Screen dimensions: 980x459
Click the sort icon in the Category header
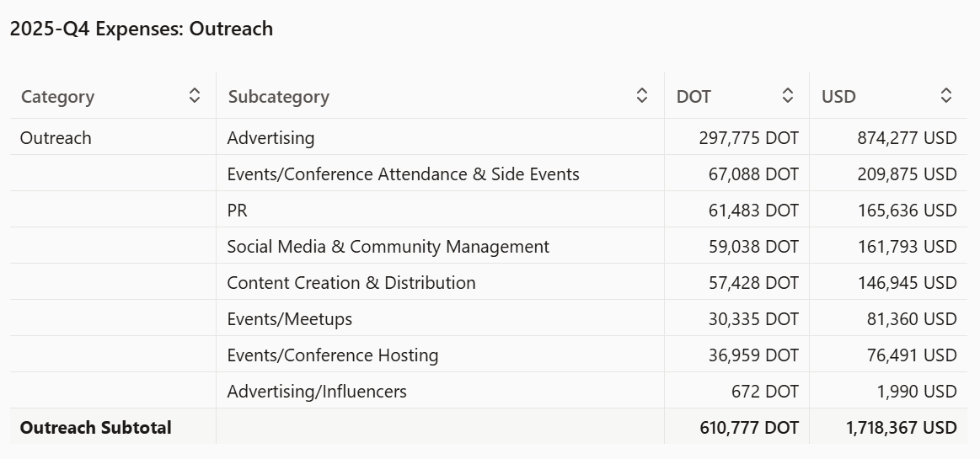[195, 96]
